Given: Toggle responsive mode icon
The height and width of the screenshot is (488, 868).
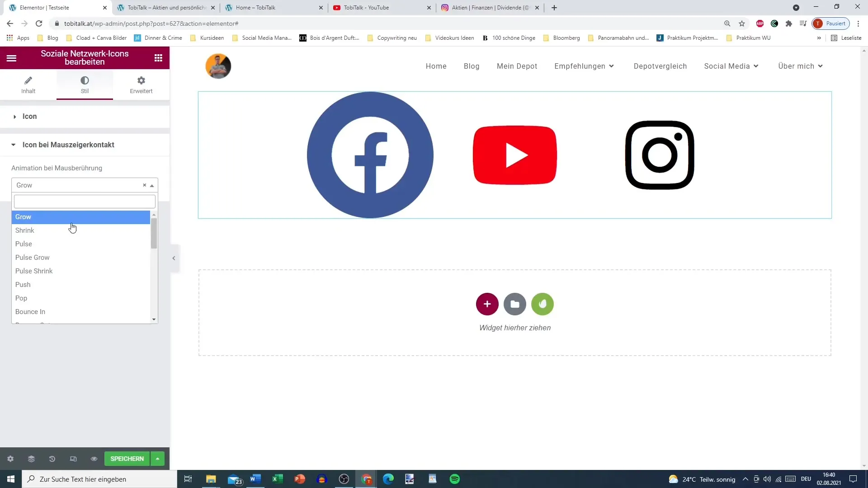Looking at the screenshot, I should point(73,459).
